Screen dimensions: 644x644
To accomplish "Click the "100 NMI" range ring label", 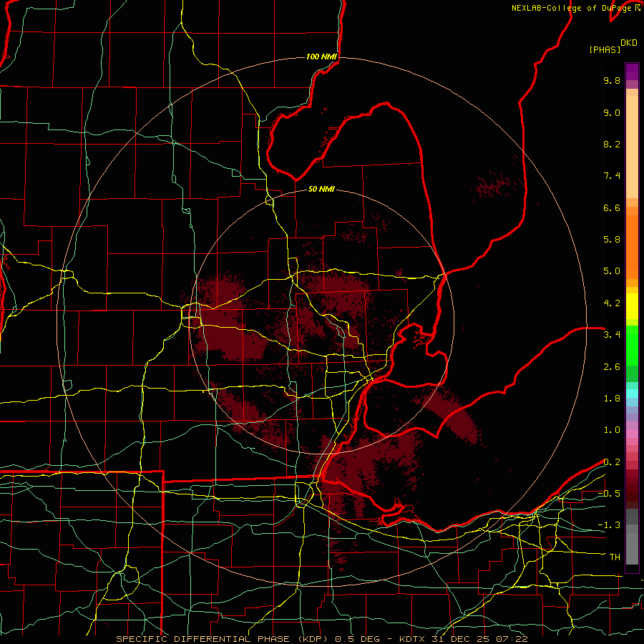I will tap(321, 57).
